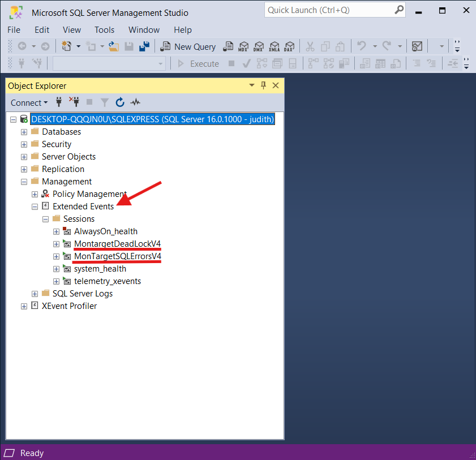Open the Window menu
Image resolution: width=476 pixels, height=460 pixels.
(144, 30)
